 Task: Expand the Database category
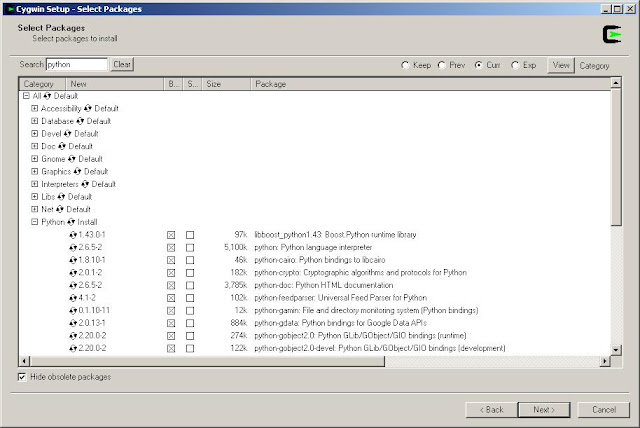pos(35,121)
